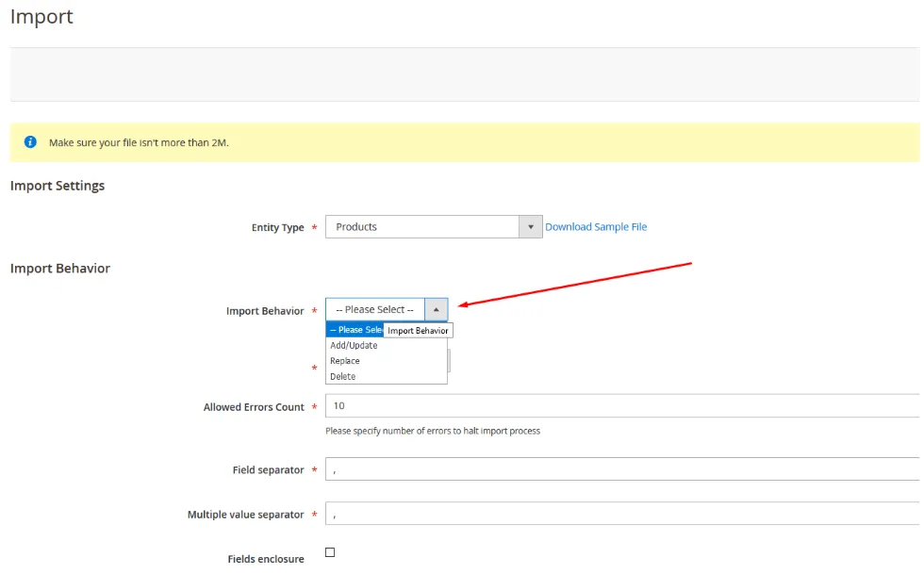Click the Download Sample File link

[596, 226]
